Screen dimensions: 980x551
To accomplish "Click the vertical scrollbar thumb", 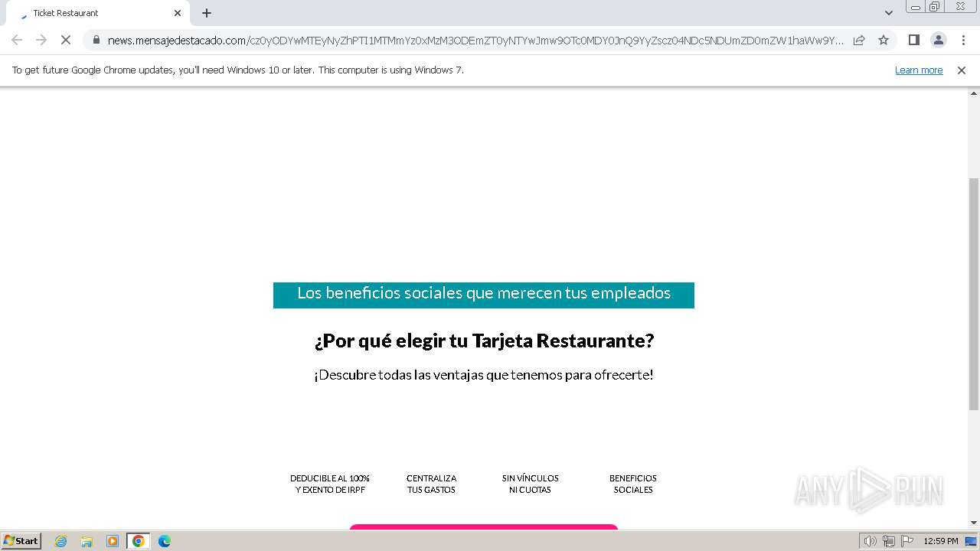I will (974, 295).
